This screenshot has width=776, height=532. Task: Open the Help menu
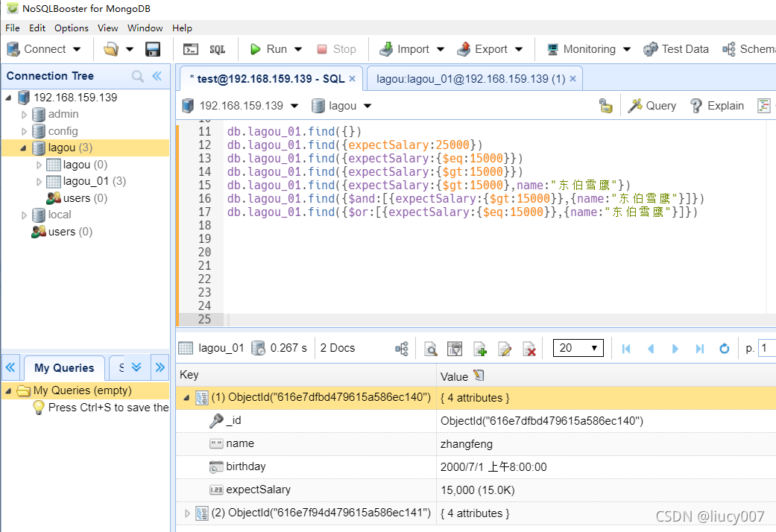coord(182,28)
